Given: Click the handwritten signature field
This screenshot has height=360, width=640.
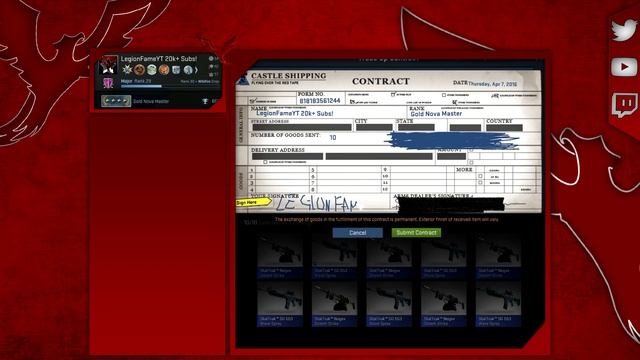Looking at the screenshot, I should click(x=318, y=203).
